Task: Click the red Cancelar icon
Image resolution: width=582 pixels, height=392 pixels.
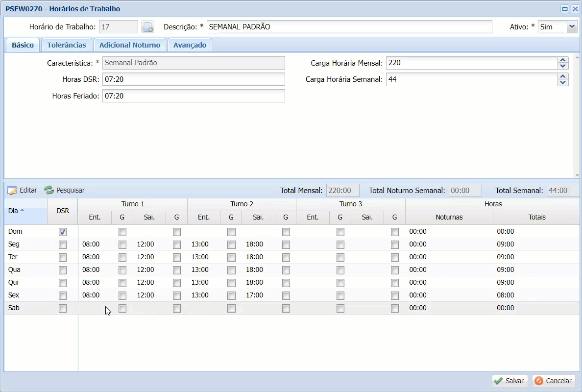Action: (x=539, y=381)
